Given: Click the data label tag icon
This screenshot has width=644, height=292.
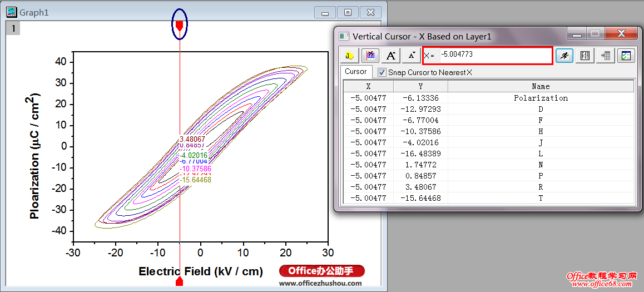Looking at the screenshot, I should click(x=370, y=56).
